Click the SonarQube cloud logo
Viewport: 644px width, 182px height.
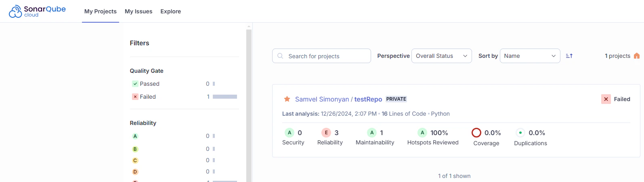point(37,11)
